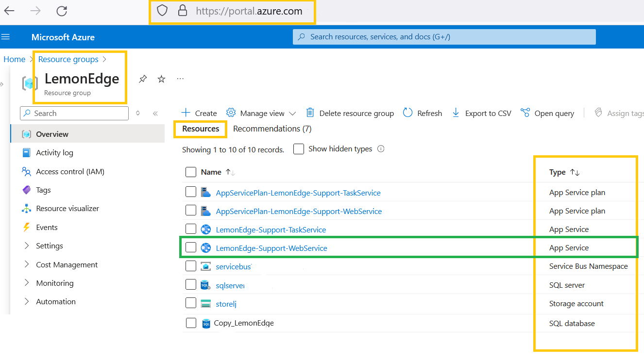Viewport: 644px width, 361px height.
Task: Check the AppServicePlan-LemonEdge-Support-WebService row checkbox
Action: coord(191,211)
